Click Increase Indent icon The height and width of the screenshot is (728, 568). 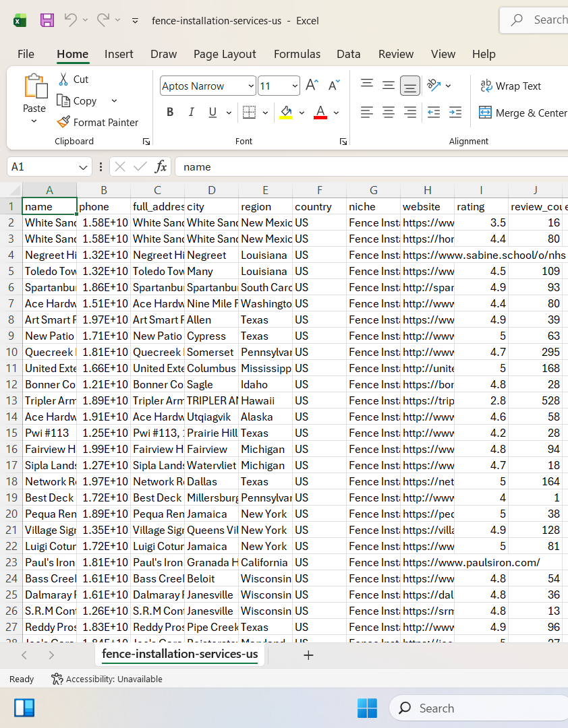click(x=455, y=113)
